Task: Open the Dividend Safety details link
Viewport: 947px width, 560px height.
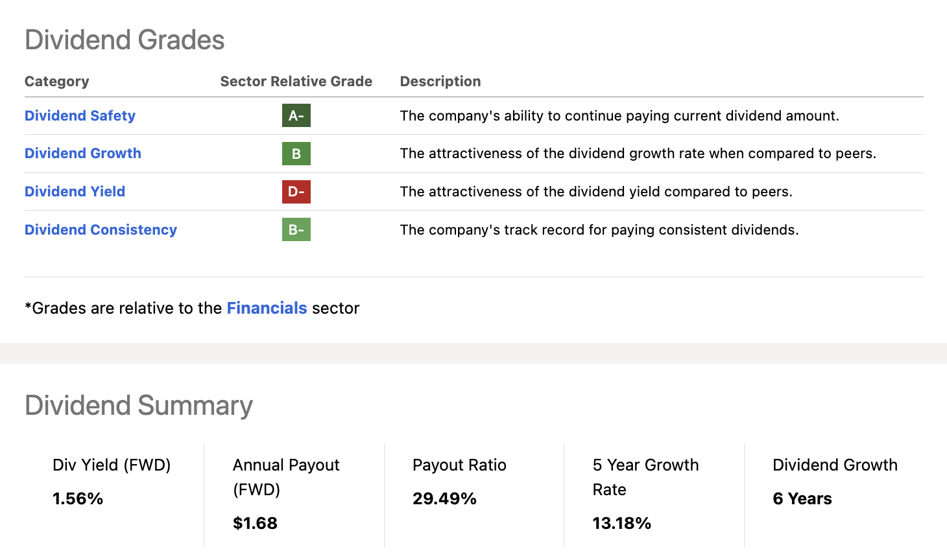Action: (x=80, y=115)
